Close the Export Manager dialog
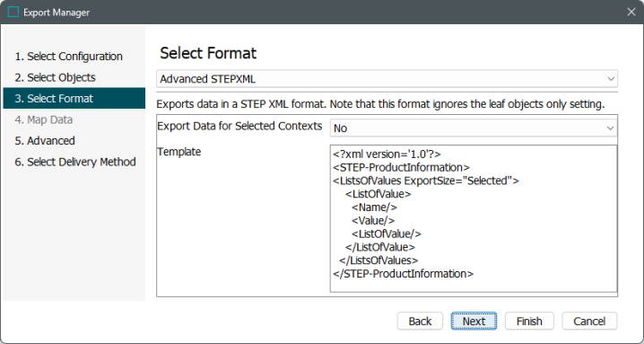 [x=631, y=12]
